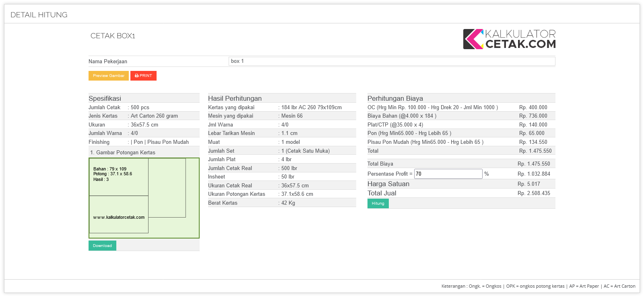Click the KalkulatorCetak.com logo
Image resolution: width=644 pixels, height=305 pixels.
509,39
